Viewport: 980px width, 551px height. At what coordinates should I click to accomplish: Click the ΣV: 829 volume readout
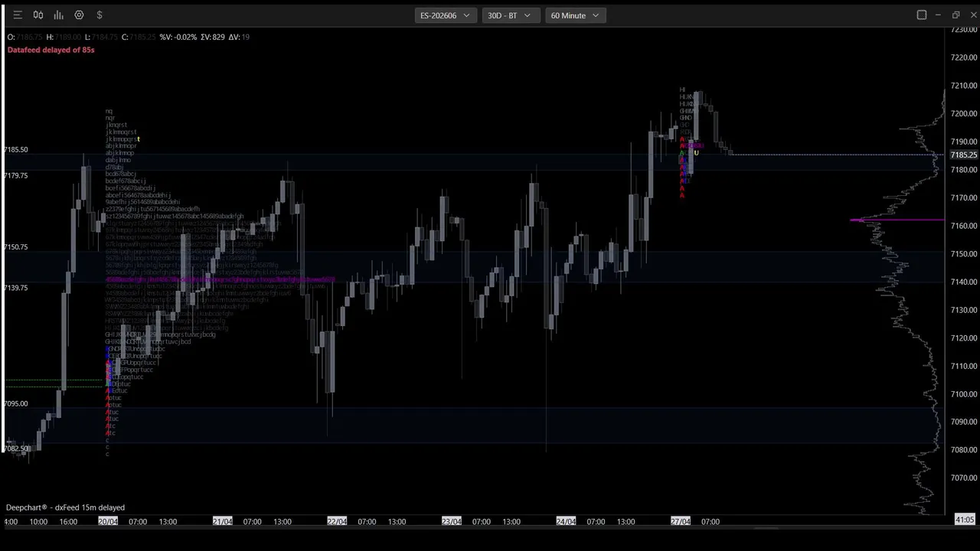coord(213,37)
